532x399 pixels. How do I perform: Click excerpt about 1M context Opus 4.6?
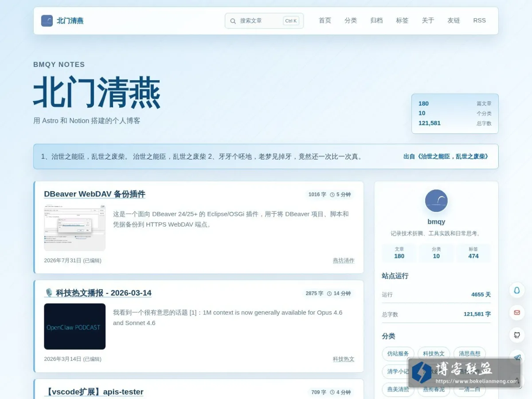point(228,318)
